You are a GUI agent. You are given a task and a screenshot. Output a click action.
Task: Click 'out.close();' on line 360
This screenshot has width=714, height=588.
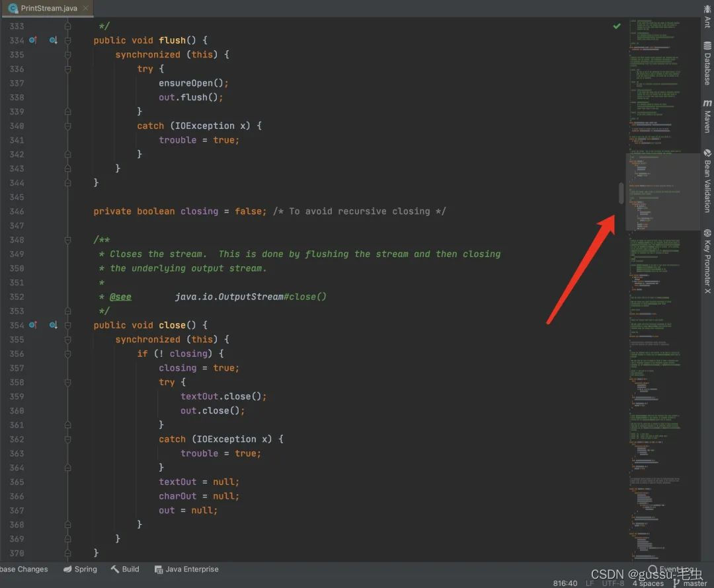click(x=213, y=411)
